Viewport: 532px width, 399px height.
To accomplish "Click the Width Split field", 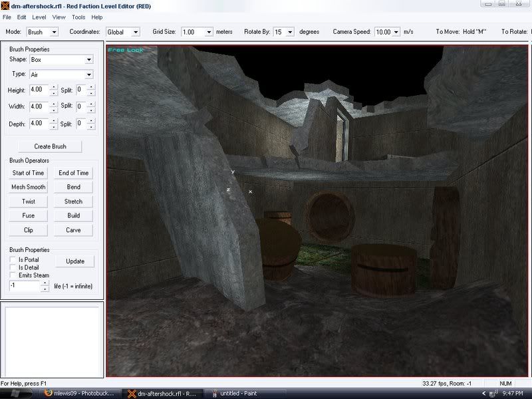I will click(x=81, y=107).
